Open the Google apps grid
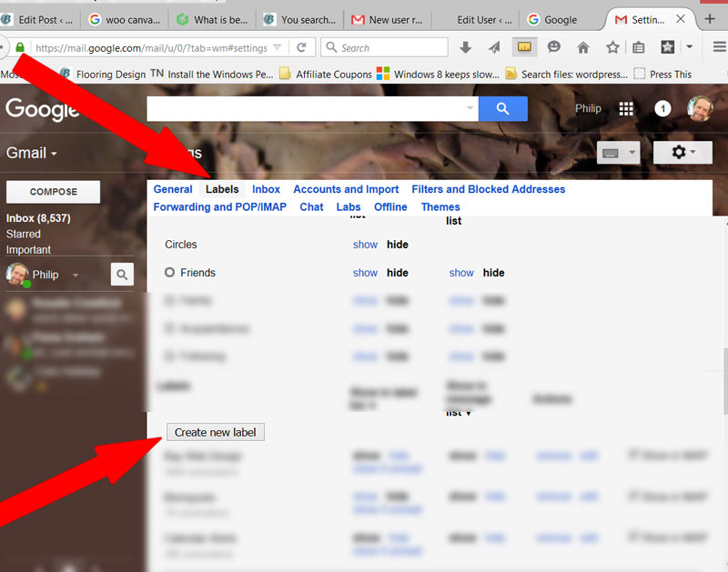 click(626, 108)
